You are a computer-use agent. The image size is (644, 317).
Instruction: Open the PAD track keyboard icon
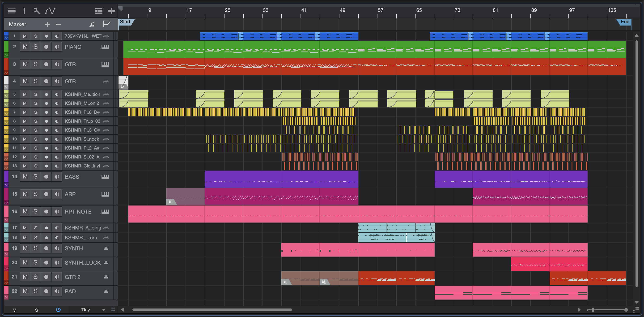(106, 291)
